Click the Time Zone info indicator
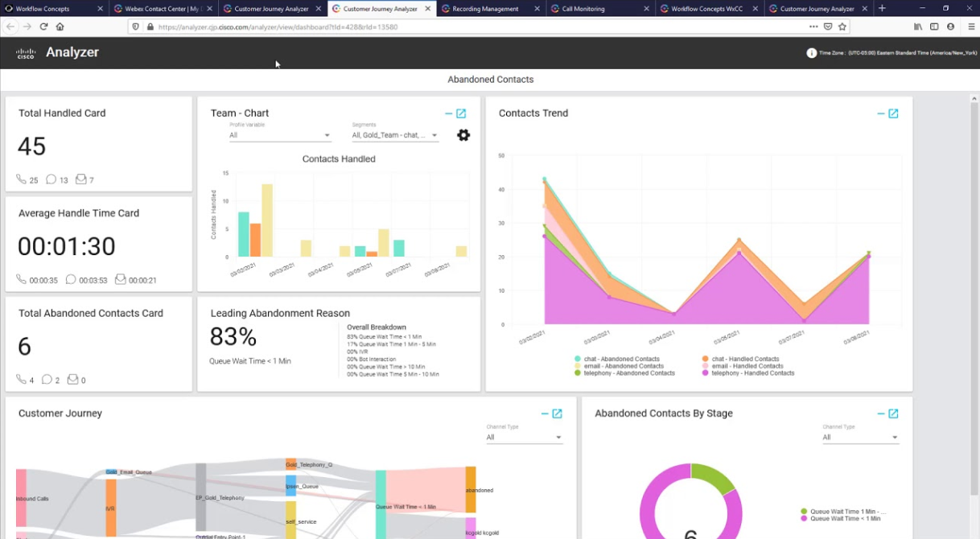The height and width of the screenshot is (539, 980). (x=811, y=53)
